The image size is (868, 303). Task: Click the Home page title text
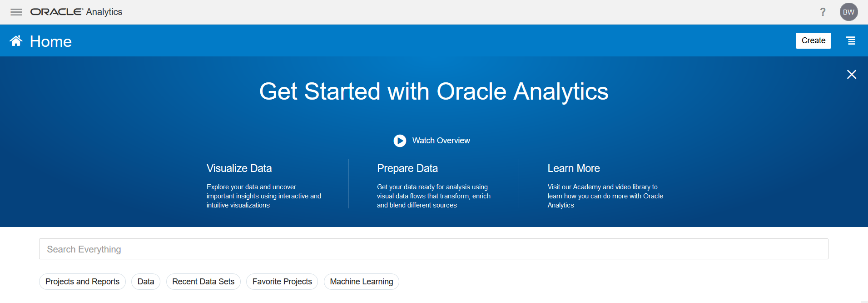(50, 41)
